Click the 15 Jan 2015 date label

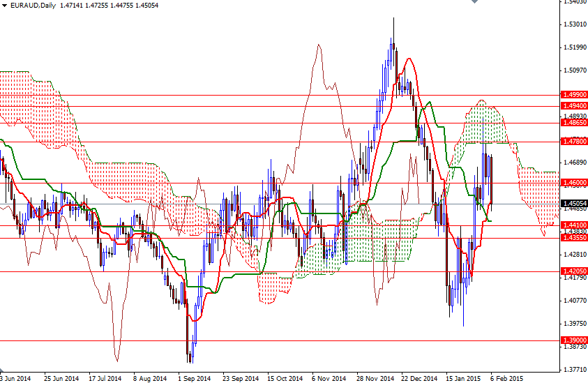click(464, 378)
